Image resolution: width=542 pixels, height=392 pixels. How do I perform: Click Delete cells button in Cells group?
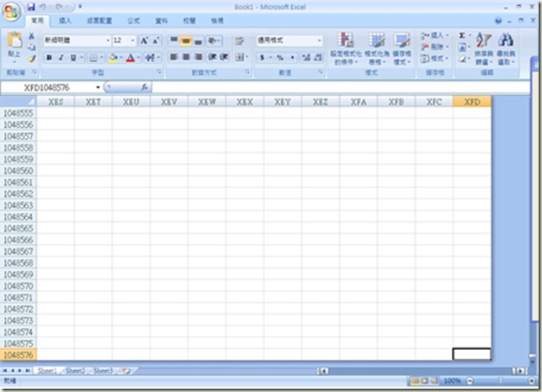pyautogui.click(x=434, y=46)
